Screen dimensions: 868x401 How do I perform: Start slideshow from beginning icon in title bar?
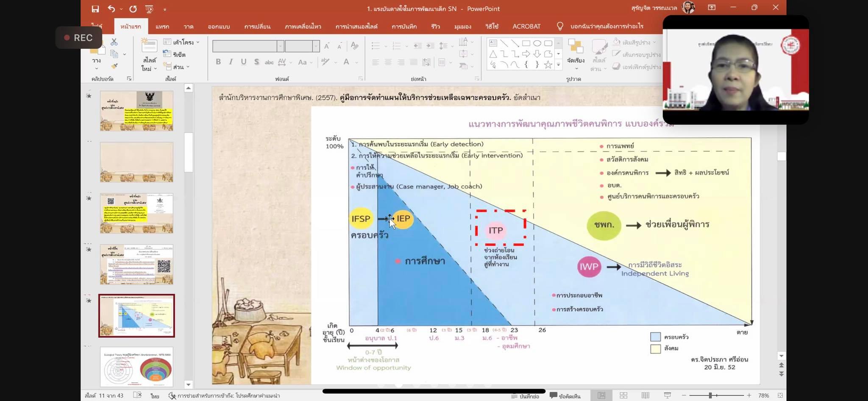[x=149, y=9]
